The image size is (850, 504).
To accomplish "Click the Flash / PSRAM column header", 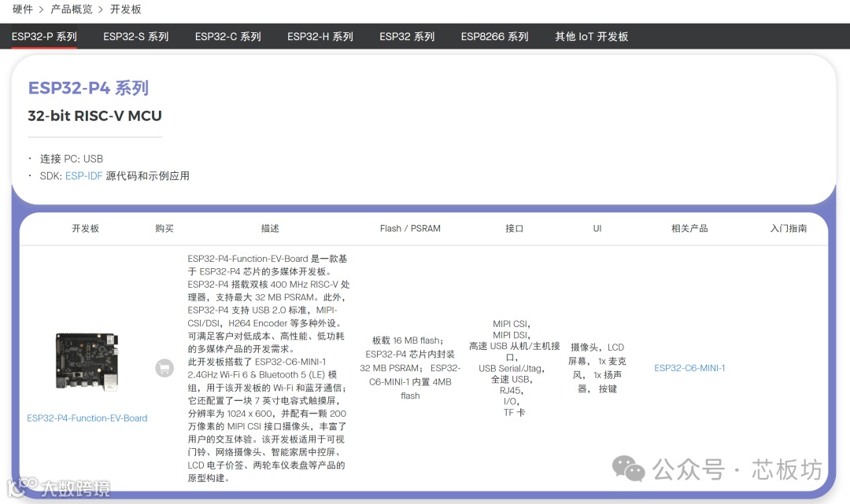I will [410, 229].
